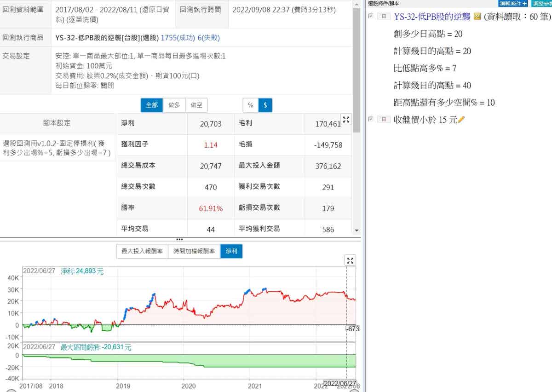Click the three-dot panel splitter handle
This screenshot has width=552, height=392.
[179, 239]
